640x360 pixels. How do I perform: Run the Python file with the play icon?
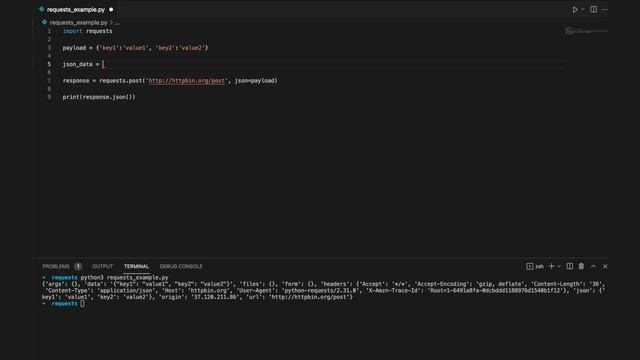tap(575, 9)
